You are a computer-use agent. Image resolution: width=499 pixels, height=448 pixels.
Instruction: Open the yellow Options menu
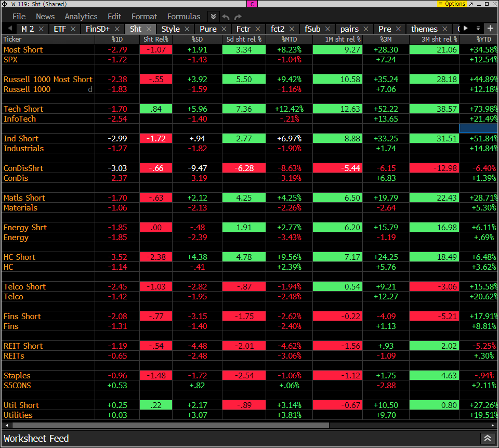coord(452,4)
